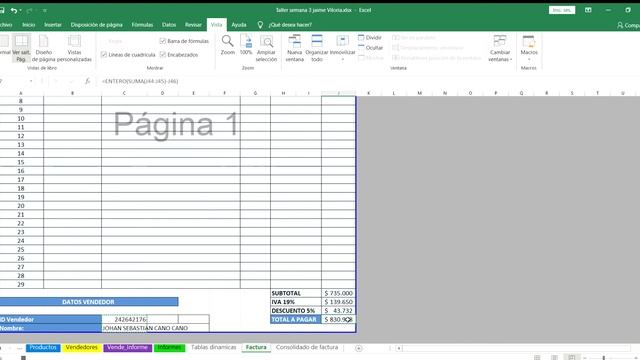640x360 pixels.
Task: Click the Compartir person icon
Action: (620, 25)
